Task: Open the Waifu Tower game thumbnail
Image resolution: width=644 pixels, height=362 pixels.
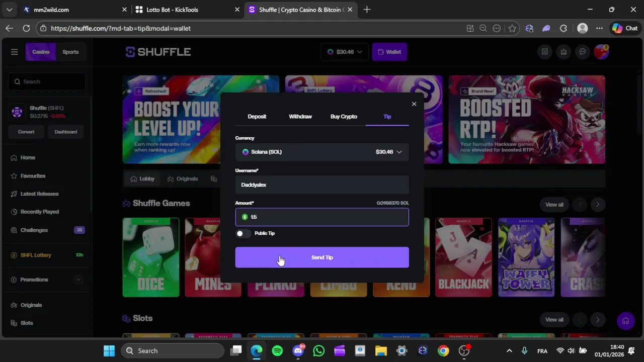Action: (526, 257)
